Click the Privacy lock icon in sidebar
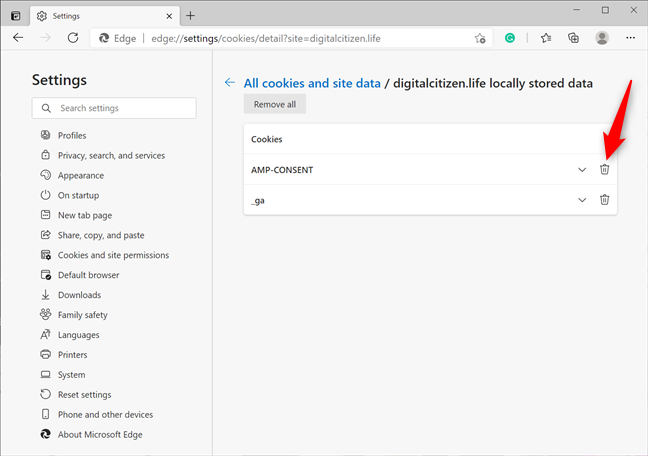The image size is (648, 456). point(45,155)
